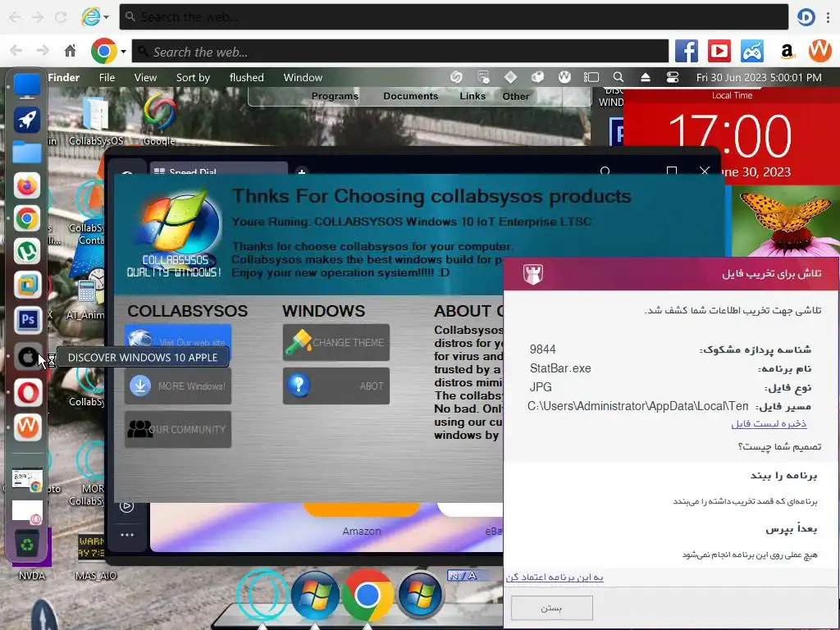
Task: Open the large Chrome icon in bottom dock
Action: 367,596
